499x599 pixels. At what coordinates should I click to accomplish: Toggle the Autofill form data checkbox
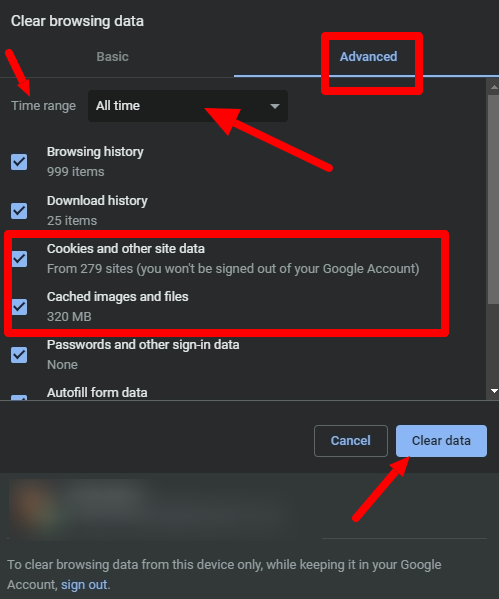pos(19,397)
